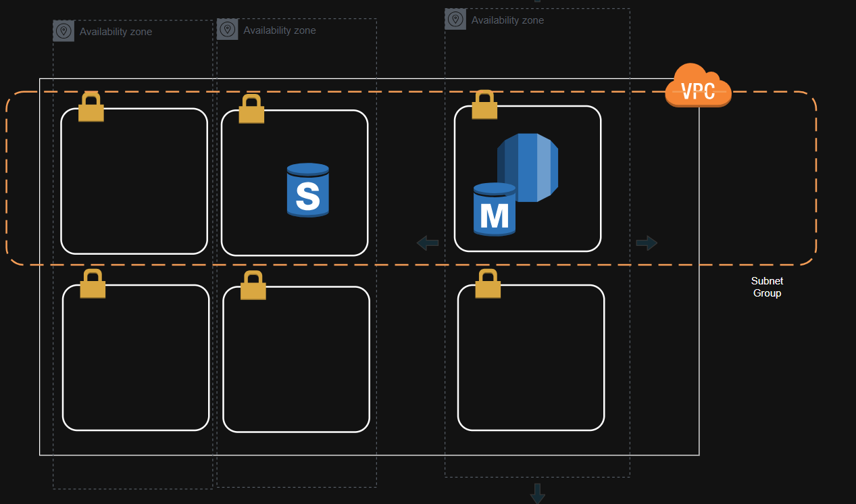The image size is (856, 504).
Task: Click the location pin of the rightmost availability zone
Action: point(455,19)
